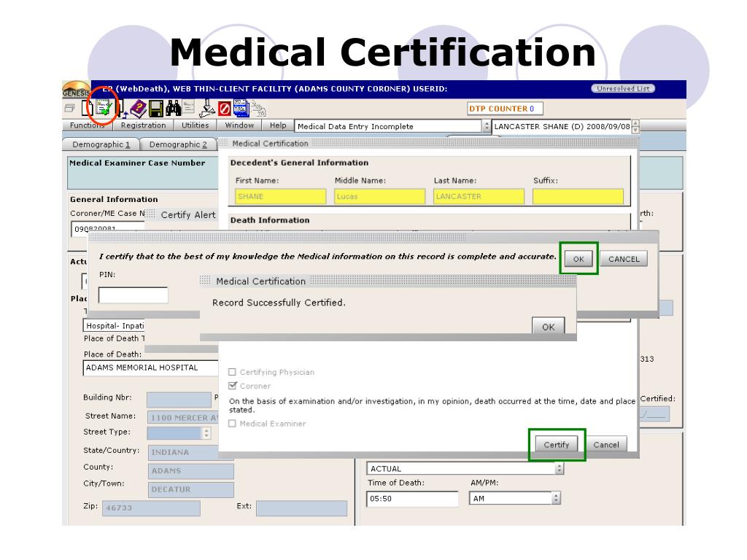Check the Certifying Physician checkbox
Screen dimensions: 747x560
[x=233, y=373]
